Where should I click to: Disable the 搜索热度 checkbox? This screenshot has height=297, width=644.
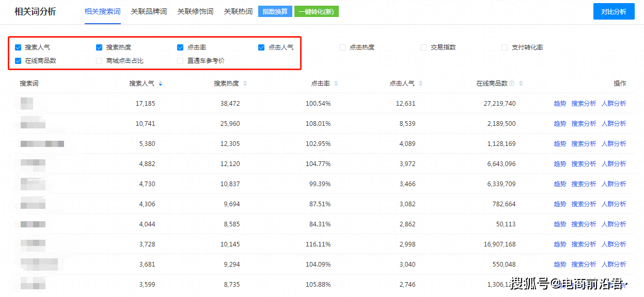tap(99, 47)
